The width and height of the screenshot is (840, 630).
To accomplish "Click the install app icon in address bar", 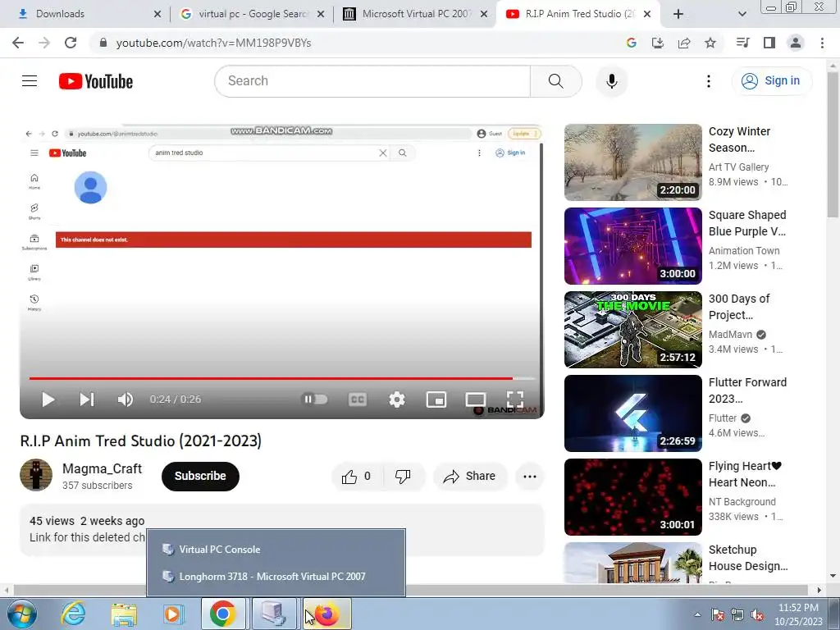I will [657, 43].
